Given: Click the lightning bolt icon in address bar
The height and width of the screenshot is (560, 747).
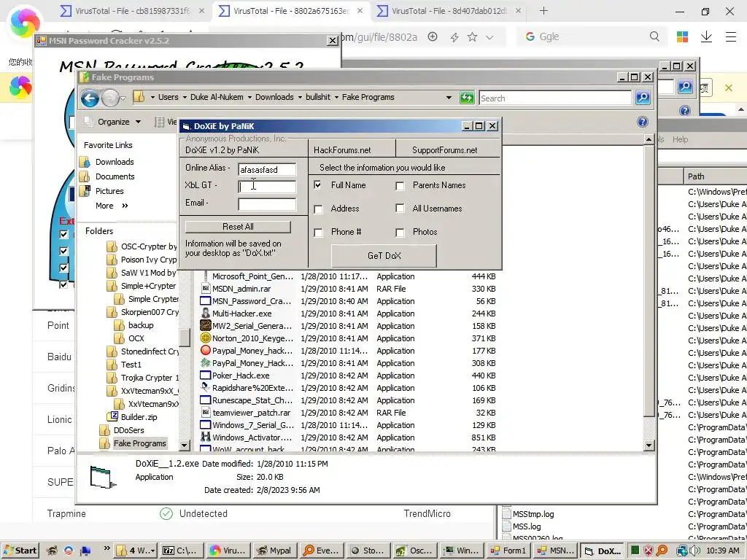Looking at the screenshot, I should pyautogui.click(x=454, y=37).
